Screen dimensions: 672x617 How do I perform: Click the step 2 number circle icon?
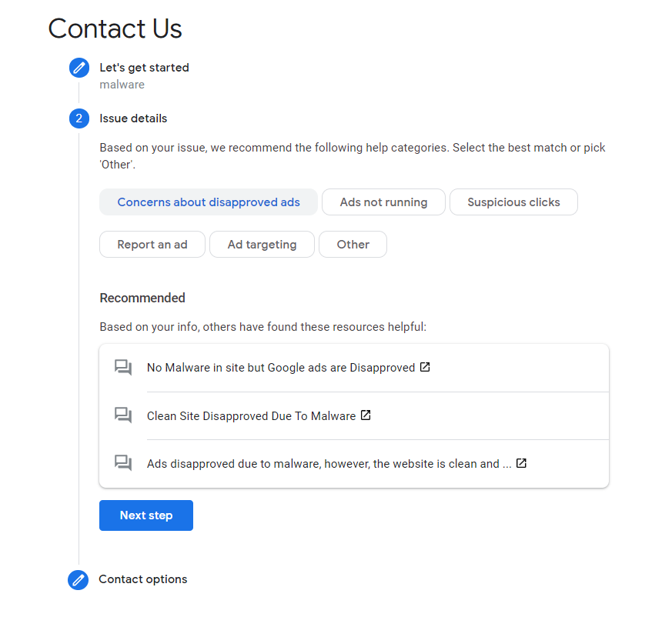79,118
